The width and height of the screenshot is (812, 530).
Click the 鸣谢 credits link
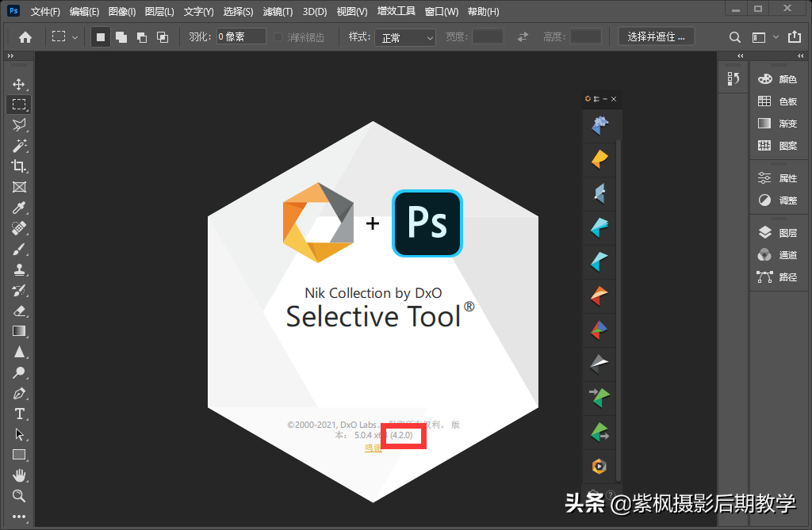[373, 448]
